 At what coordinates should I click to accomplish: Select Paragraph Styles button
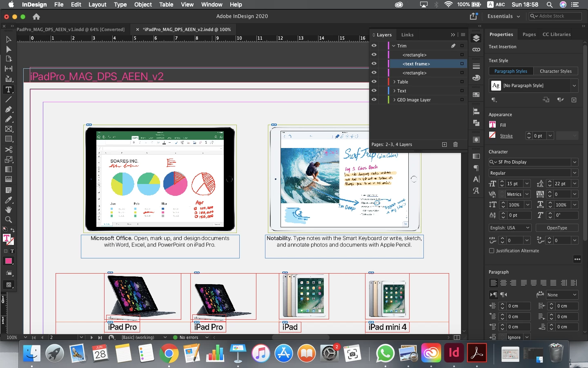(x=511, y=71)
